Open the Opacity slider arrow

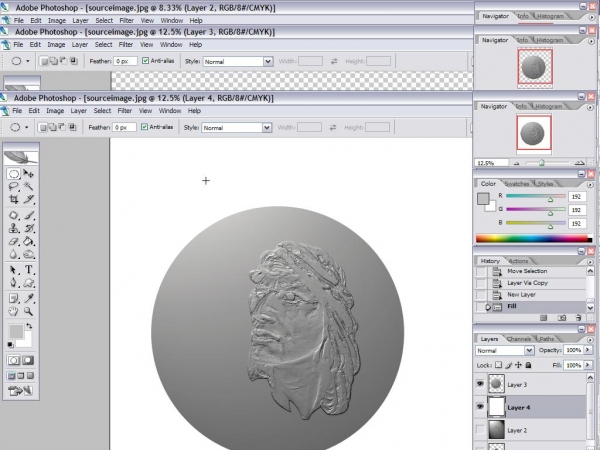588,350
